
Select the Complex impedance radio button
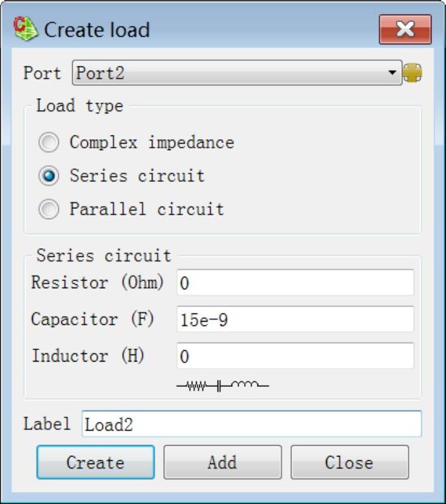click(x=49, y=142)
